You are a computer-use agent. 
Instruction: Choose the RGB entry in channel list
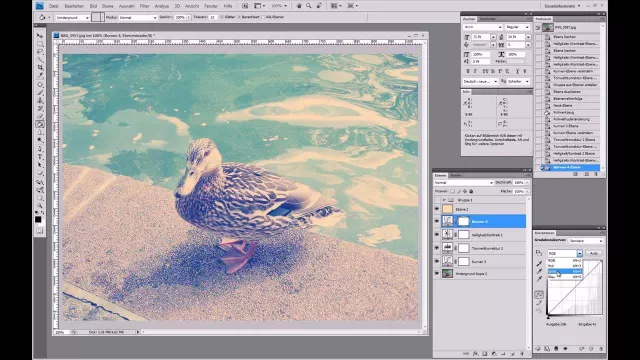point(565,260)
